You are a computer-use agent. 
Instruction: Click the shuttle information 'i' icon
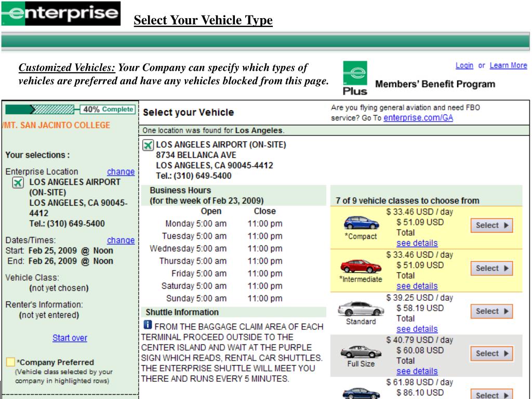pyautogui.click(x=148, y=325)
